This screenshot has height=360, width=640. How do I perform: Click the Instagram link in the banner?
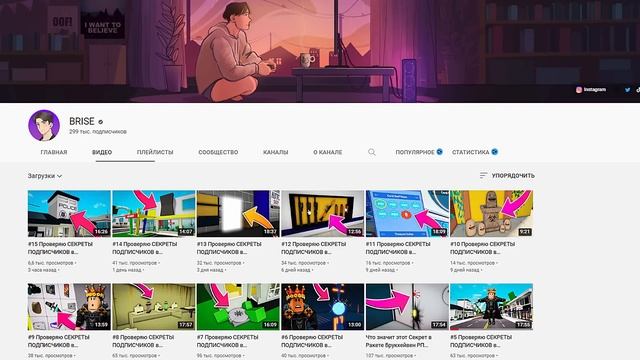coord(591,90)
